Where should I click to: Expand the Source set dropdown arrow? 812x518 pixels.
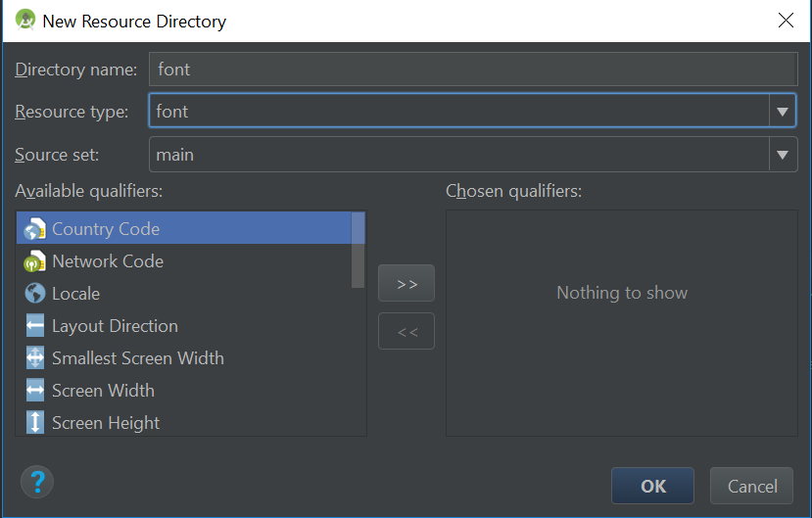click(x=783, y=155)
